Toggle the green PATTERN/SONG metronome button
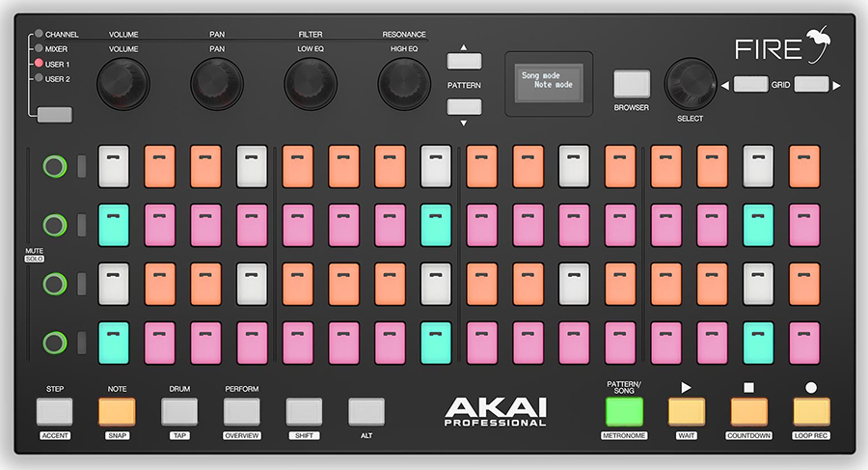Screen dimensions: 868x470 tap(624, 412)
